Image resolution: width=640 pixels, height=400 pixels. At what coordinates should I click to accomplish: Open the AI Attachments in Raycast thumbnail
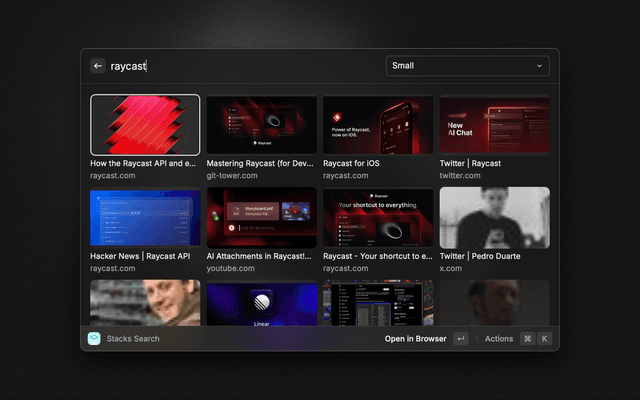coord(261,217)
